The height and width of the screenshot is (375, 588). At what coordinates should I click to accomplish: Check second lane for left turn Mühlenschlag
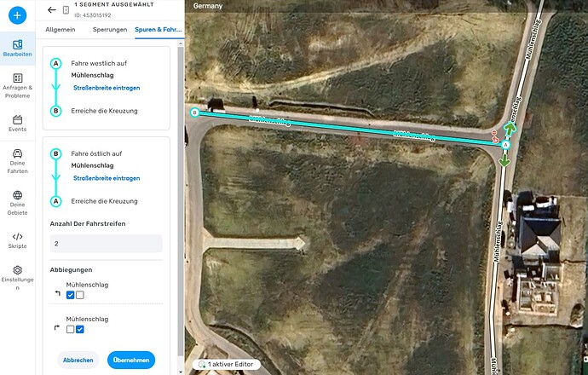80,295
